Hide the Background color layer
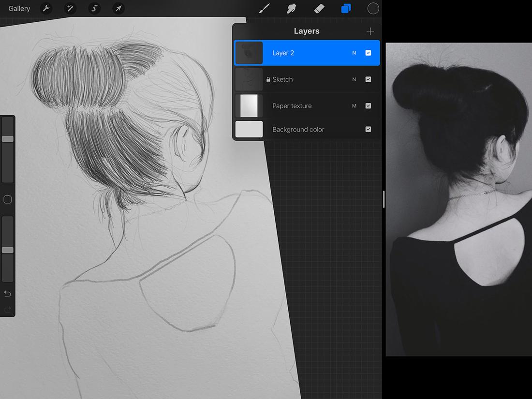 coord(369,129)
